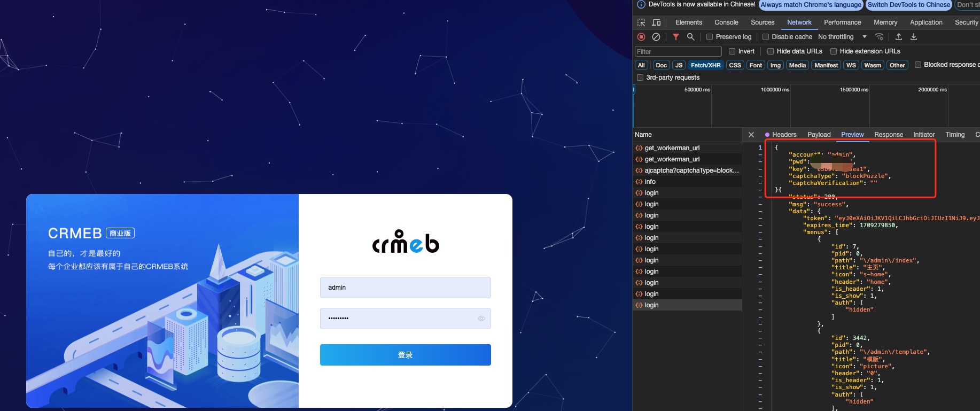
Task: Filter requests by Wasm type
Action: tap(873, 65)
